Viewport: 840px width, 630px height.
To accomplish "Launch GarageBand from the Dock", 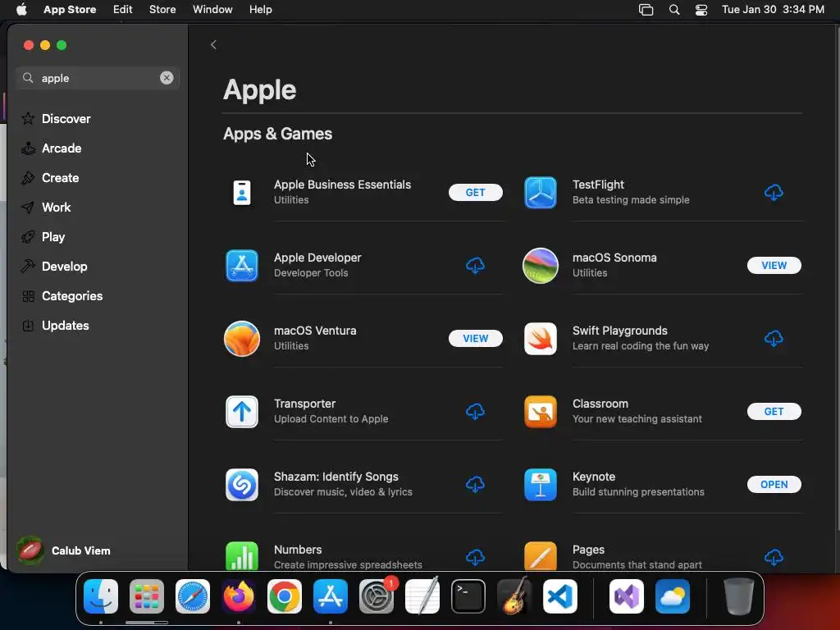I will (514, 596).
